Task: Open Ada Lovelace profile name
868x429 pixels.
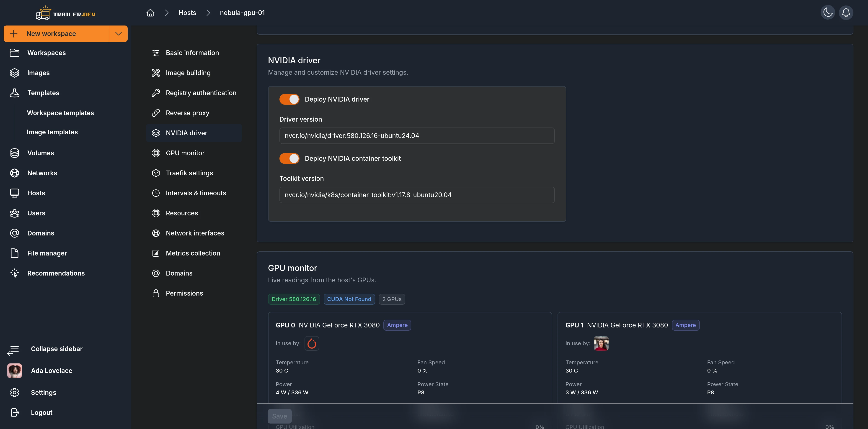Action: [52, 371]
